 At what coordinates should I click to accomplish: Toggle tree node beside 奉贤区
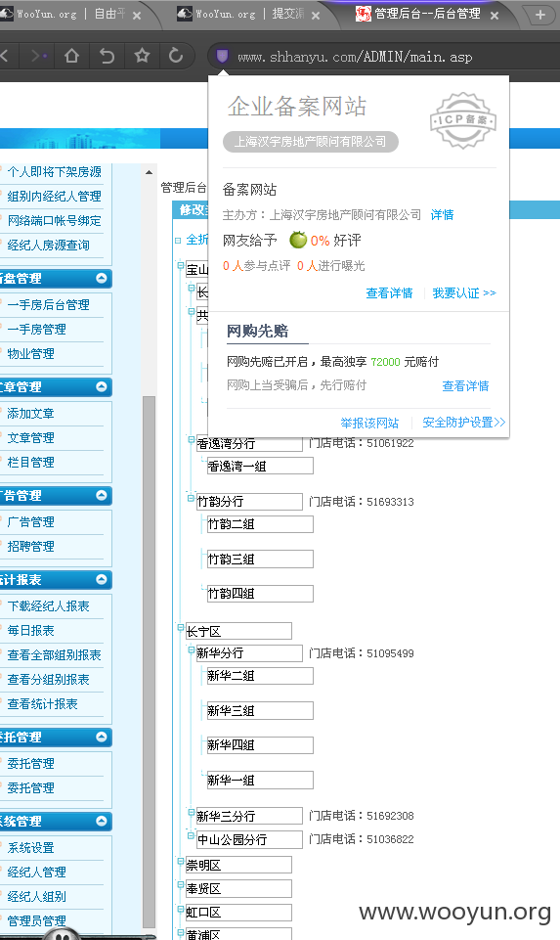pos(180,885)
